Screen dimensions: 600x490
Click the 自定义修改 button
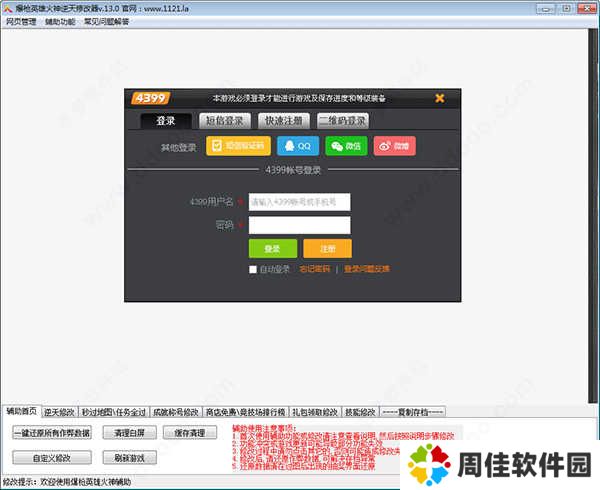coord(52,457)
